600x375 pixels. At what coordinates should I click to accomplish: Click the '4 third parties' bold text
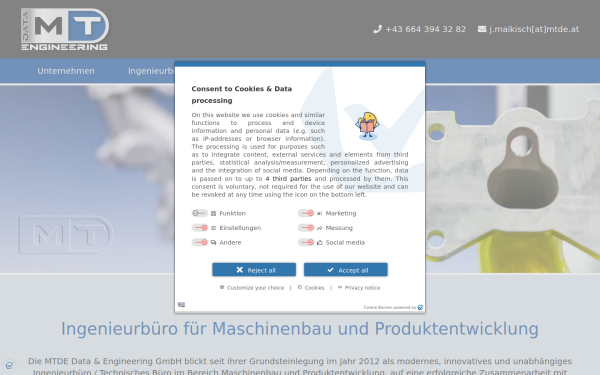288,179
